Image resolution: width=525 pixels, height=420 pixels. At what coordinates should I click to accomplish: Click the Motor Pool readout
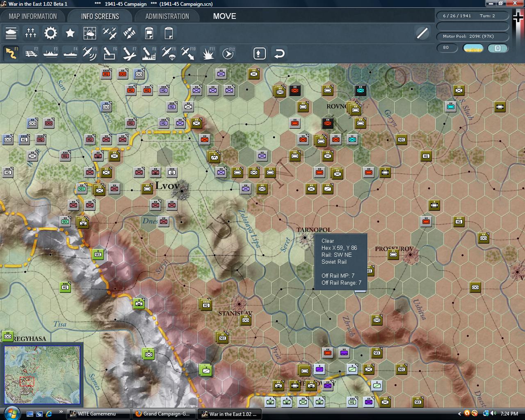click(472, 37)
